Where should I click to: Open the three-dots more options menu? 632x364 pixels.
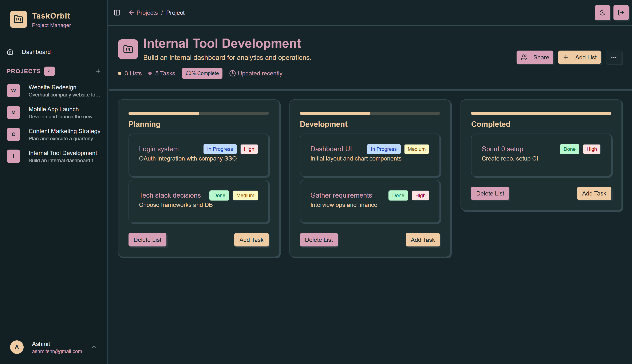(x=614, y=57)
